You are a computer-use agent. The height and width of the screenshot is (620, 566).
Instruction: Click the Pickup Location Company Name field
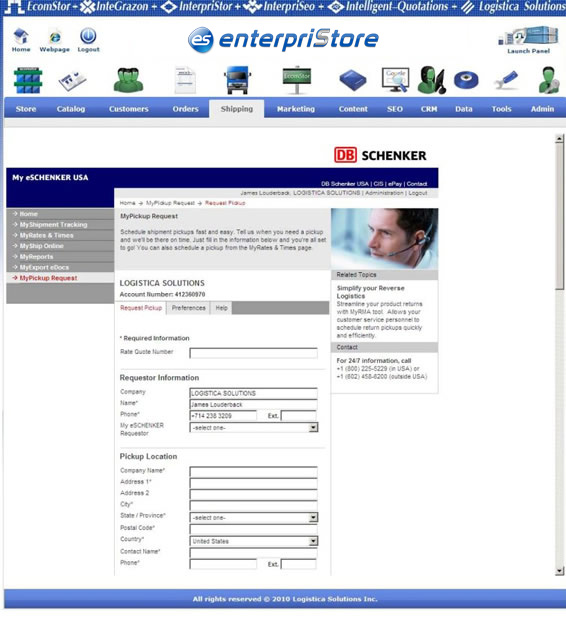tap(254, 472)
